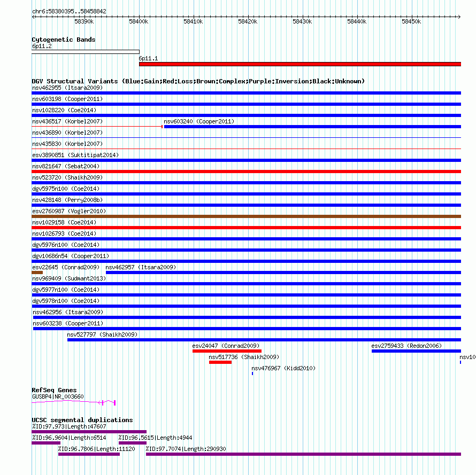Click the red nsv821647 loss bar

[246, 172]
